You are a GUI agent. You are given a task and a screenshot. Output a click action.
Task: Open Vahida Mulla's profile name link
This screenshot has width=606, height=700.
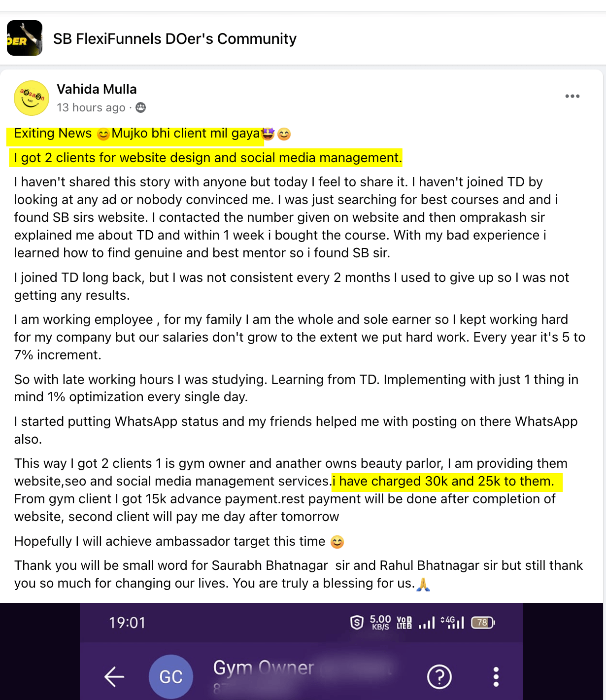point(97,89)
